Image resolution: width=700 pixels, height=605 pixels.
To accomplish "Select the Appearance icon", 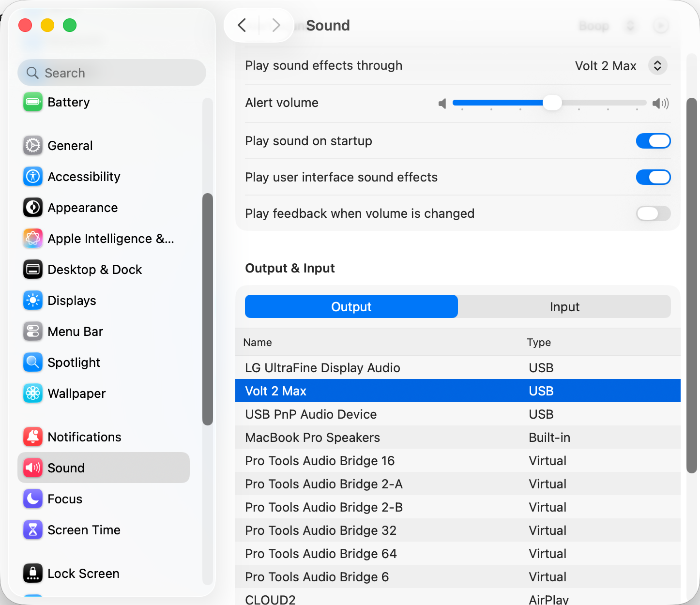I will click(x=33, y=208).
